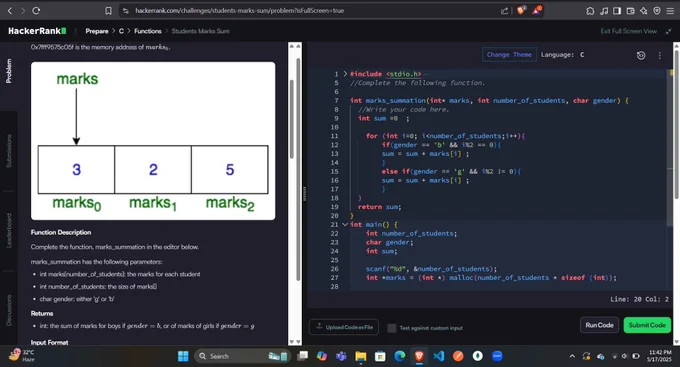This screenshot has height=367, width=680.
Task: Click the Windows taskbar Search box
Action: coord(241,356)
